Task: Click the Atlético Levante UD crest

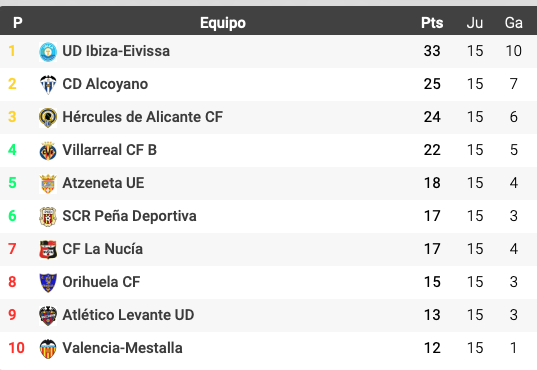Action: point(48,315)
